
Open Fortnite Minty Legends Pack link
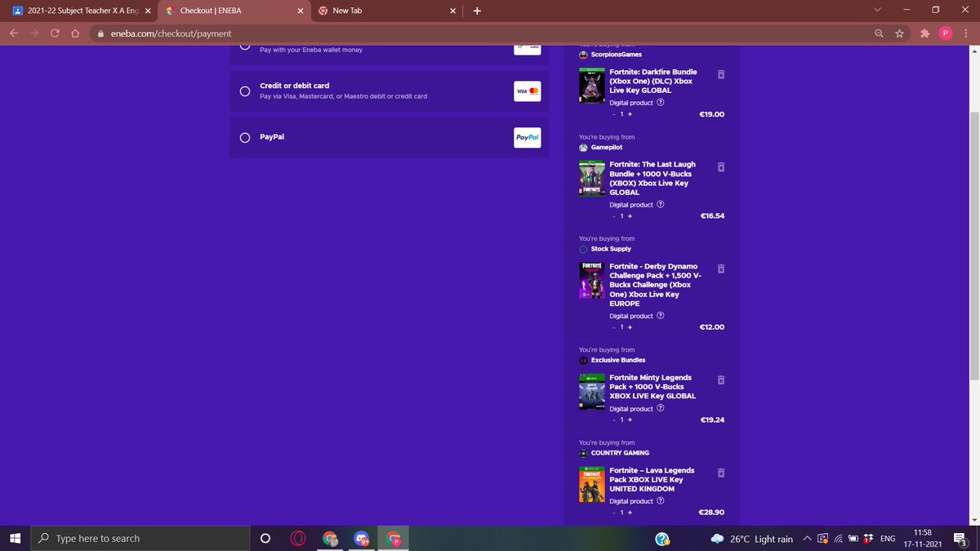tap(653, 387)
